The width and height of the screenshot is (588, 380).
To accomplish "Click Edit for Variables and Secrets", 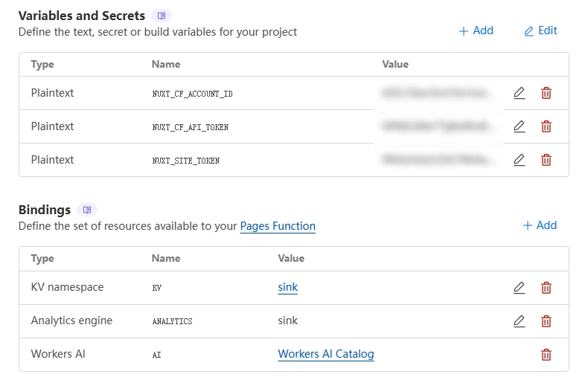I will (x=540, y=30).
